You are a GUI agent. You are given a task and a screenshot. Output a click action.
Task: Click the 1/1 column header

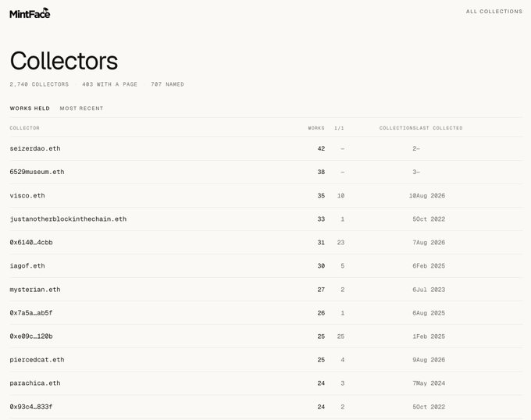click(339, 128)
